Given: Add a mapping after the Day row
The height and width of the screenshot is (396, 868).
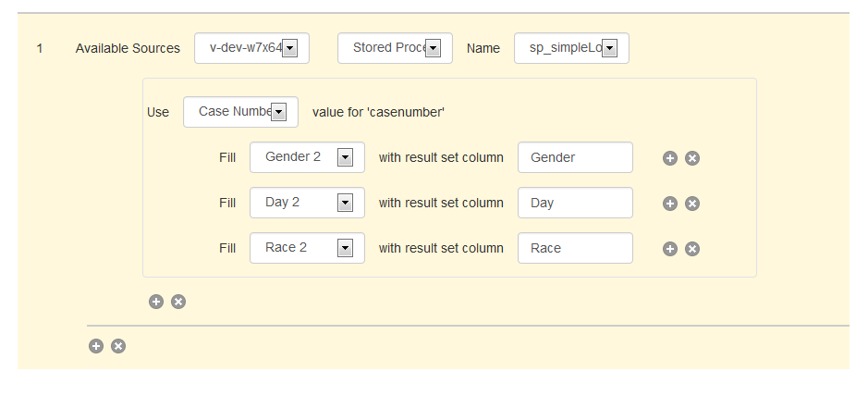Looking at the screenshot, I should tap(670, 204).
